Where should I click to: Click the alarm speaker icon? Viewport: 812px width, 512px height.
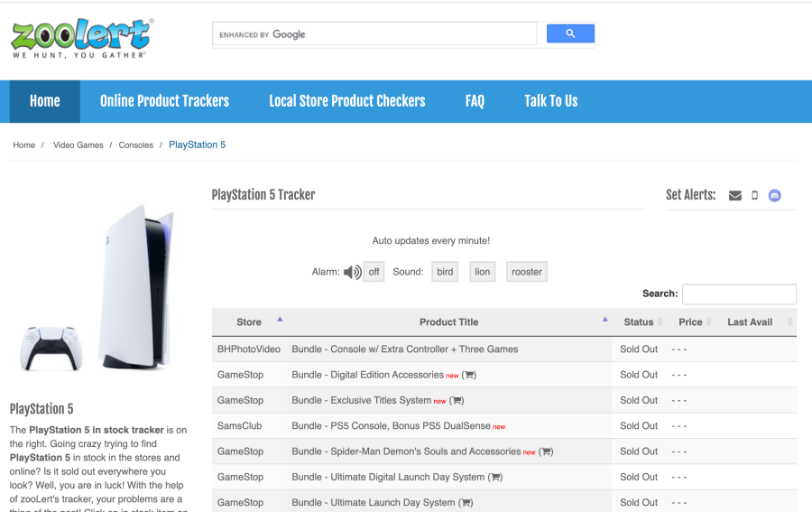click(352, 272)
